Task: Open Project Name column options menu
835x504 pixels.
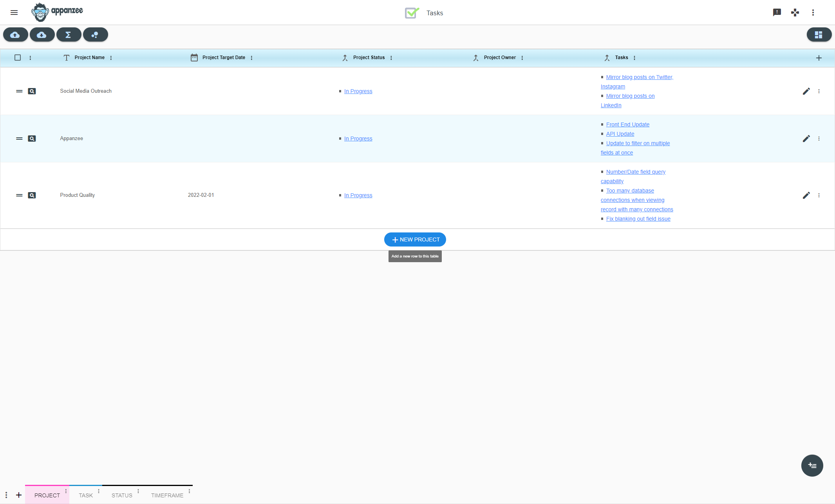Action: point(111,58)
